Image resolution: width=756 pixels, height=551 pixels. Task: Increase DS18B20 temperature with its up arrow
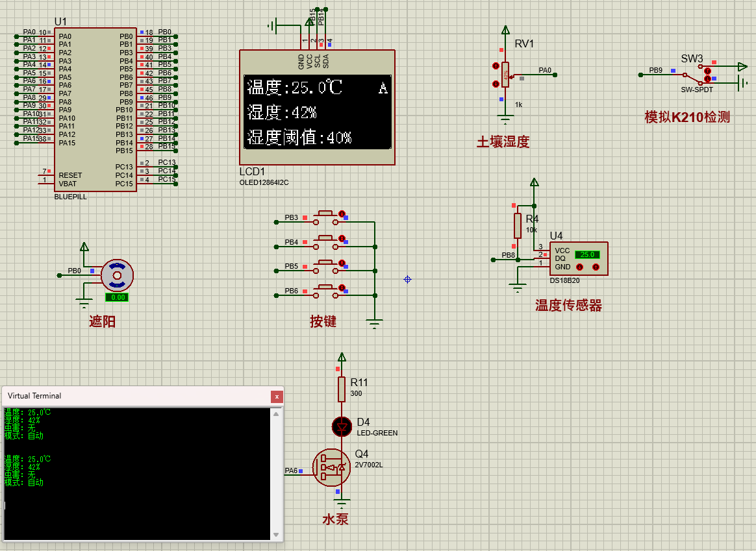(x=596, y=267)
